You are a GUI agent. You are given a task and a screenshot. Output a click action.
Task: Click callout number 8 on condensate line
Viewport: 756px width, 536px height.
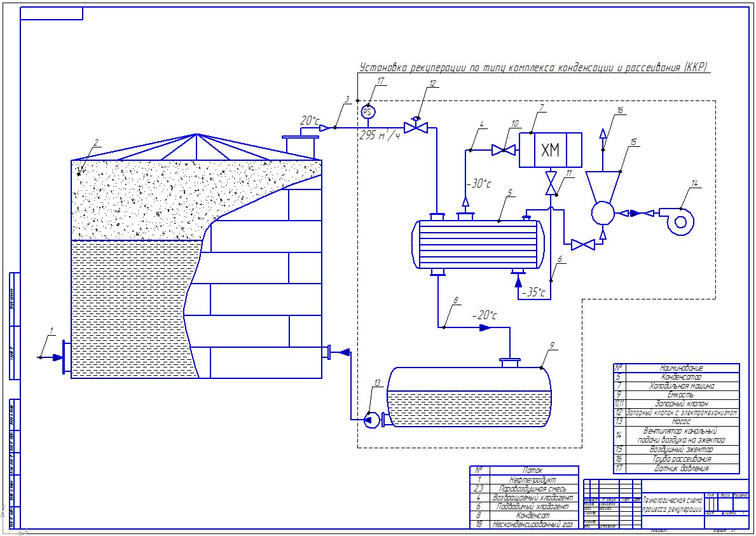[455, 300]
